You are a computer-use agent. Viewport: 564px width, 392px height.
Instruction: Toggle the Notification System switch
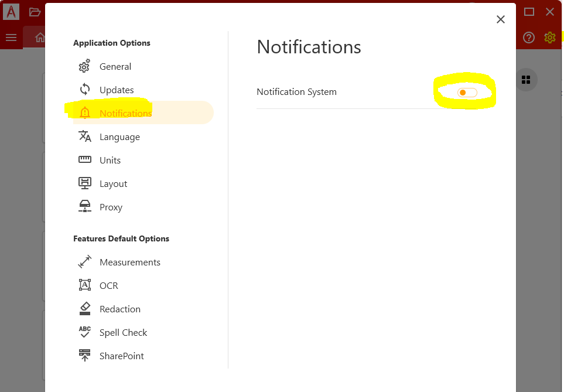467,93
